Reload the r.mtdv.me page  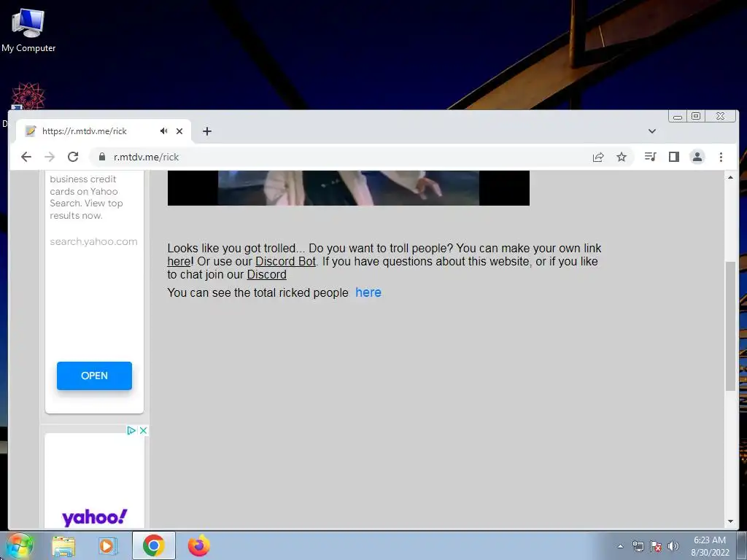[x=73, y=157]
